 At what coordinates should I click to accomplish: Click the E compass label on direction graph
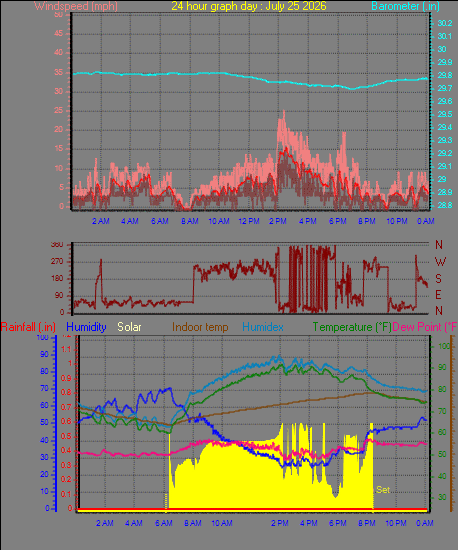pyautogui.click(x=438, y=295)
